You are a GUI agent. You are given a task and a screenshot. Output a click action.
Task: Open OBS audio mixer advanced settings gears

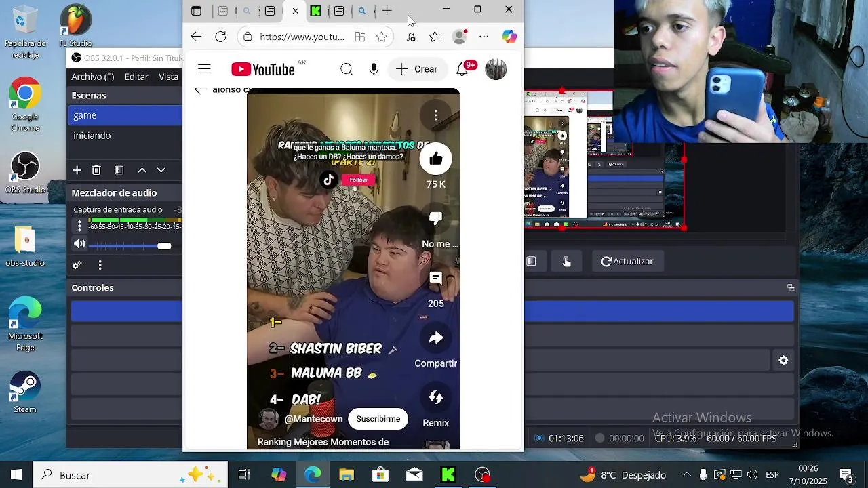tap(77, 265)
